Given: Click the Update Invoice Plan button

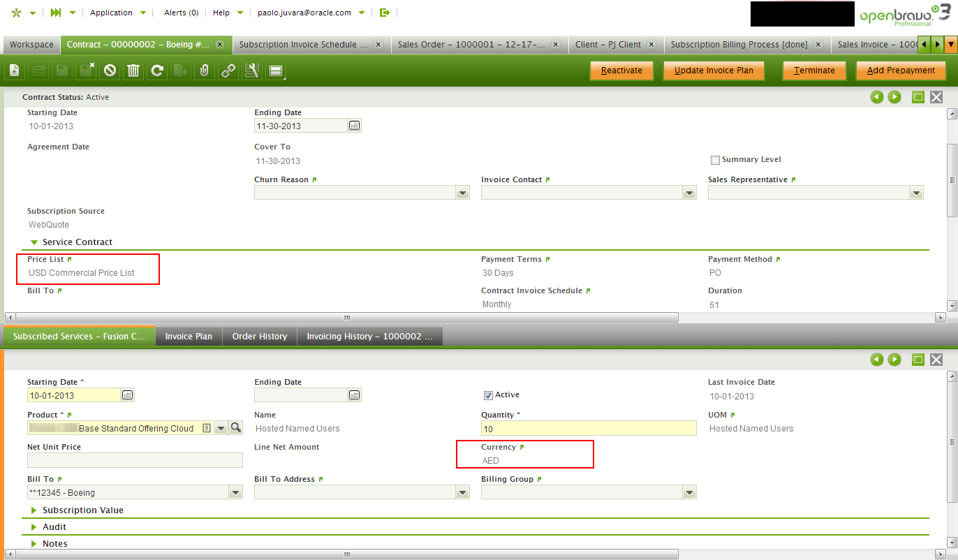Looking at the screenshot, I should (713, 71).
